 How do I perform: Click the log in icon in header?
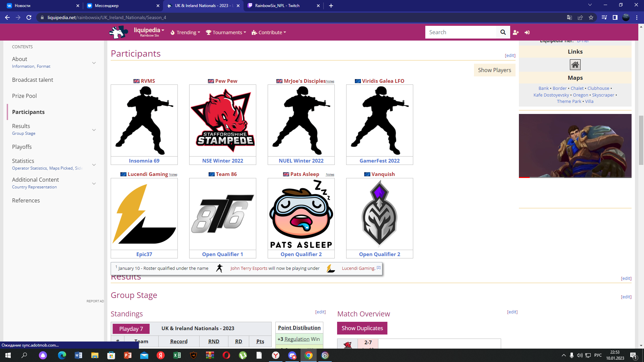tap(527, 32)
